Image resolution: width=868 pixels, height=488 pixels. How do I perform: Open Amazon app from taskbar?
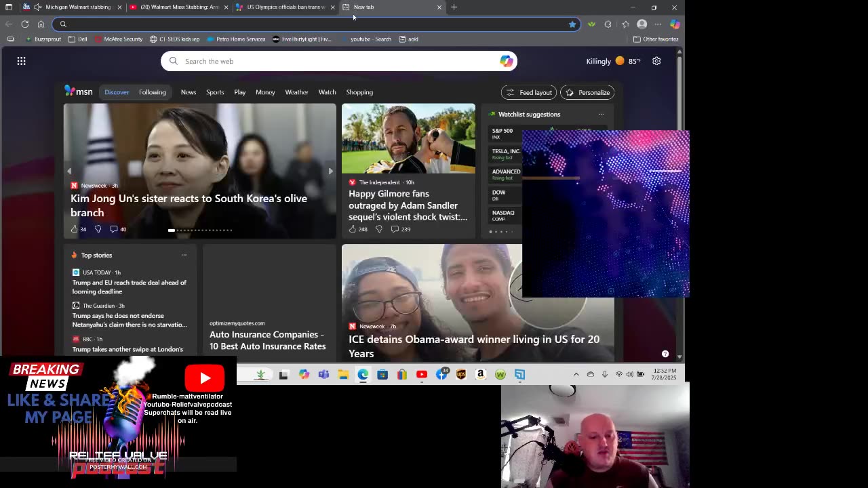point(480,374)
